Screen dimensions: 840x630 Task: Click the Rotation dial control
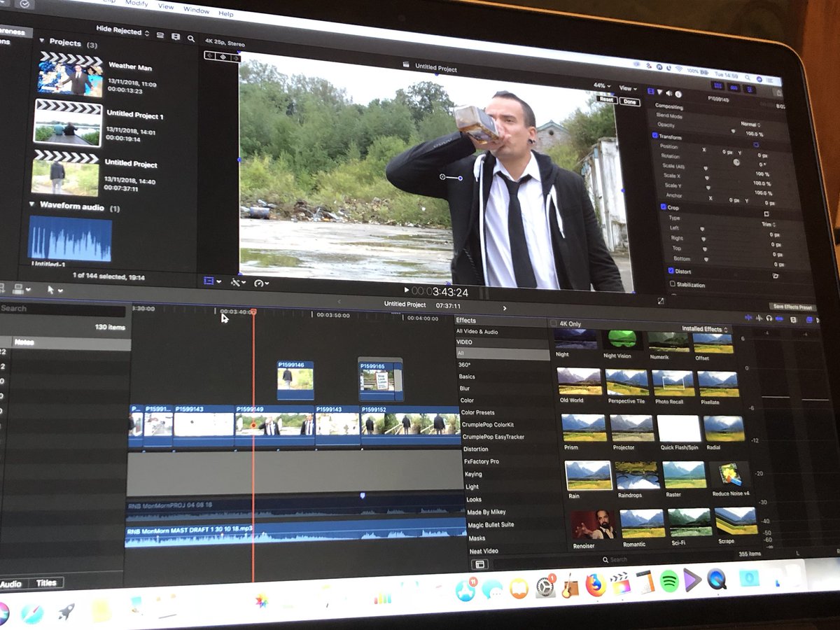[x=736, y=162]
